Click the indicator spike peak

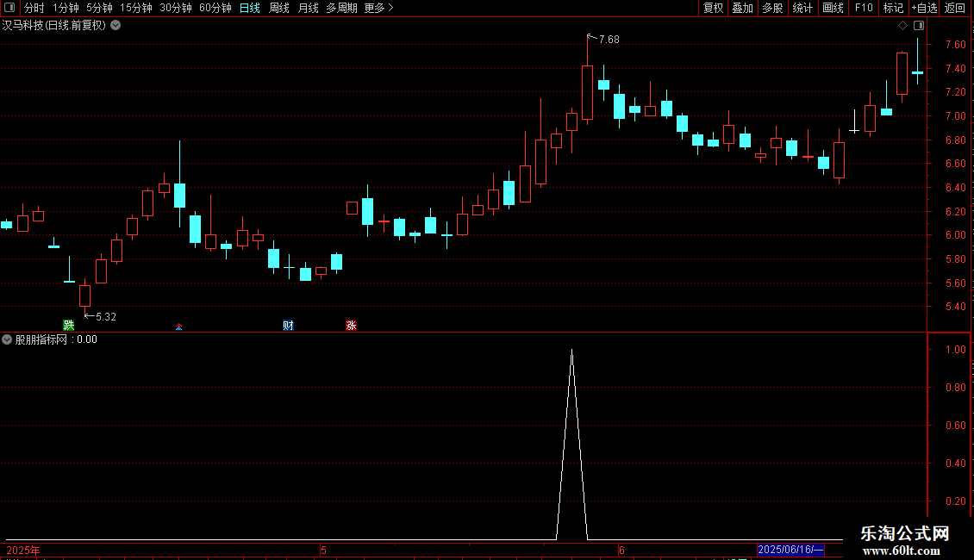click(571, 351)
